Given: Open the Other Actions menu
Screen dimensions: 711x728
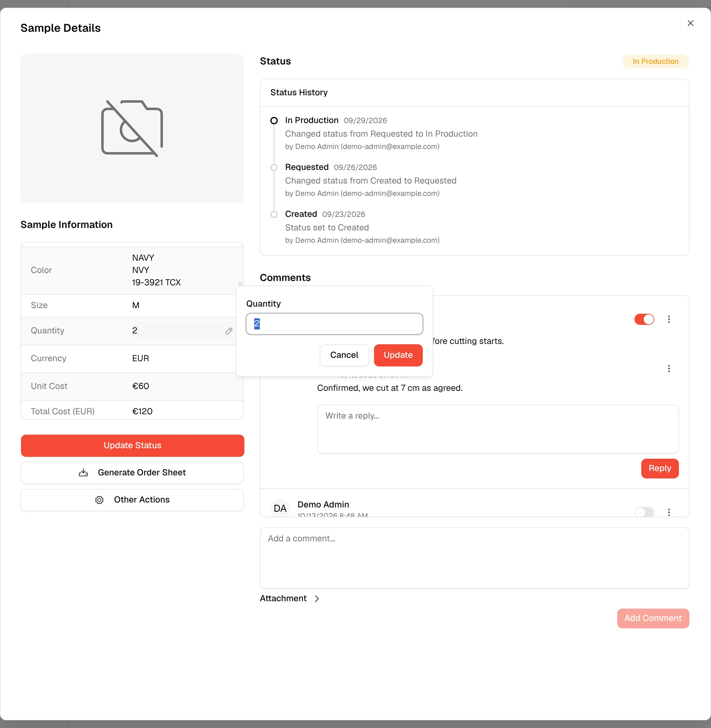Looking at the screenshot, I should point(132,500).
